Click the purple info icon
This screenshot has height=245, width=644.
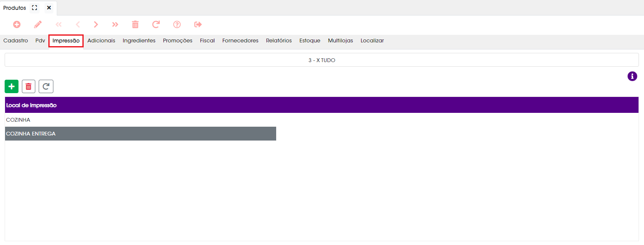[632, 76]
